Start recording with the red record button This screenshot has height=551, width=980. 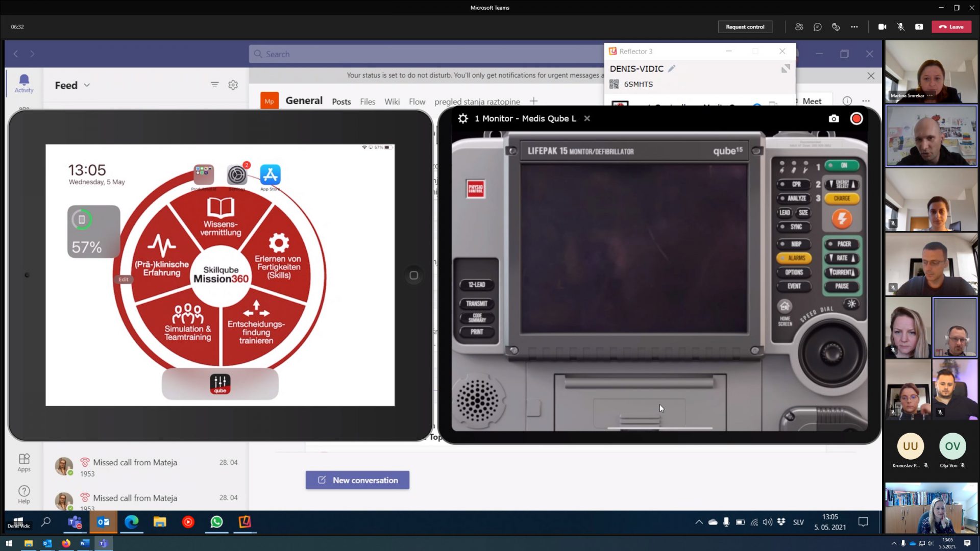(x=856, y=118)
